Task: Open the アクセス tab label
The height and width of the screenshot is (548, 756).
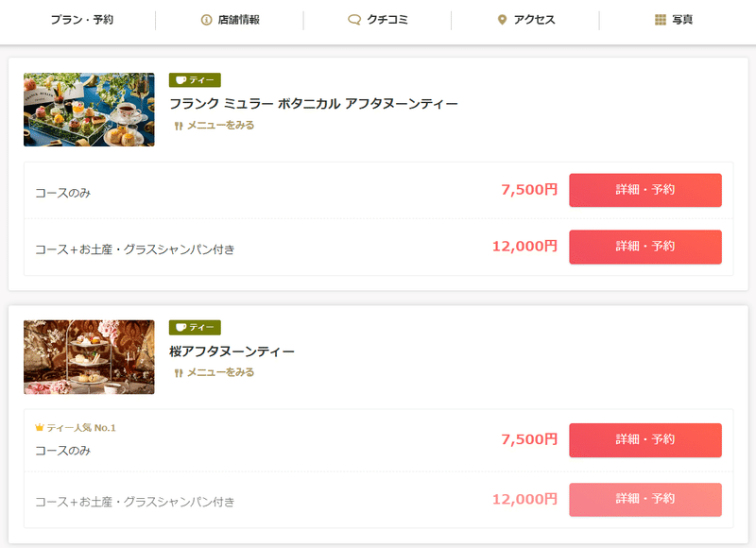Action: pos(534,20)
